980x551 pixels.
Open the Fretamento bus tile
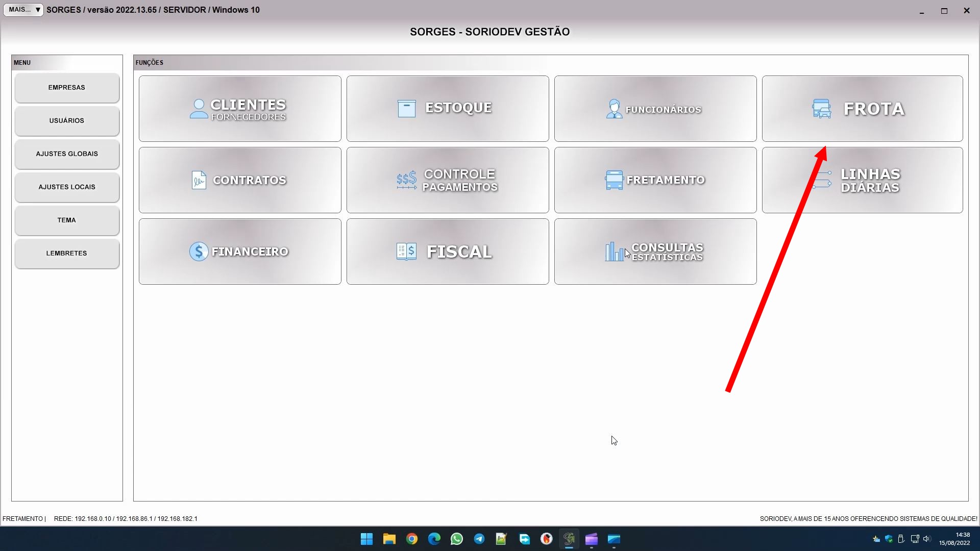[655, 180]
